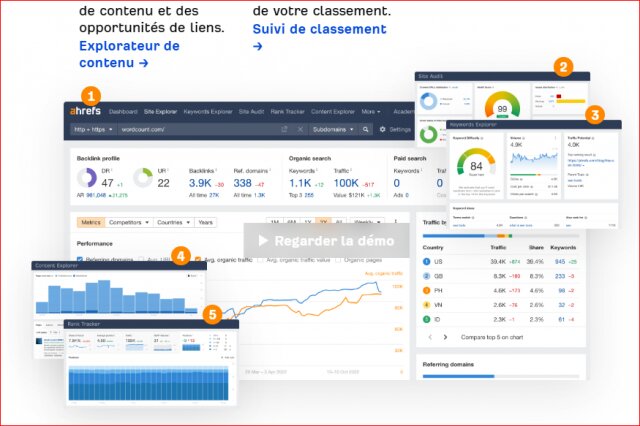Select the ID country badge
The image size is (640, 426).
(x=427, y=319)
